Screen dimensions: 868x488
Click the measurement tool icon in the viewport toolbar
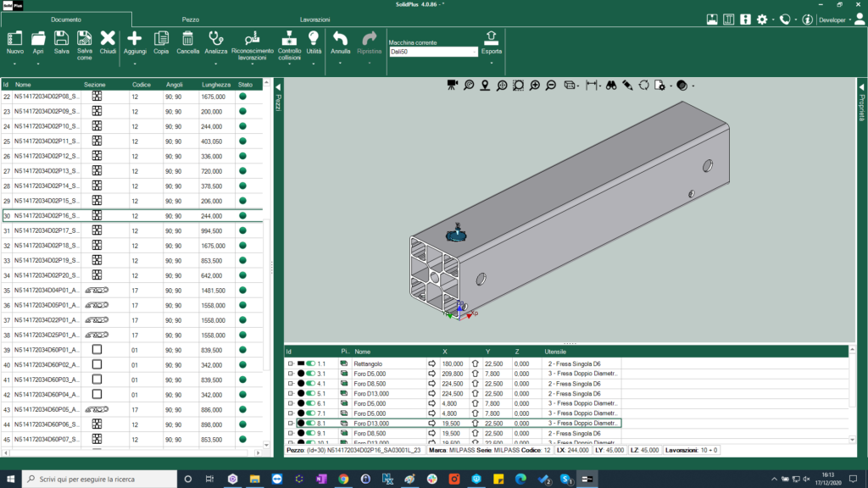pyautogui.click(x=591, y=86)
